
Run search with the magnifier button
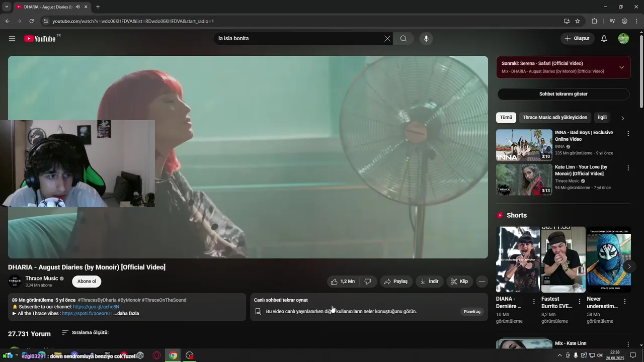[x=404, y=38]
